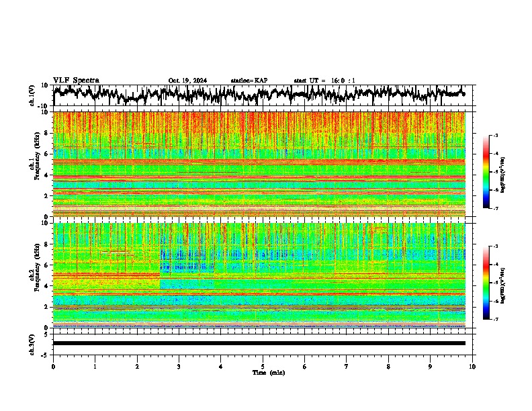Click the time axis tick label '10'

coord(472,367)
